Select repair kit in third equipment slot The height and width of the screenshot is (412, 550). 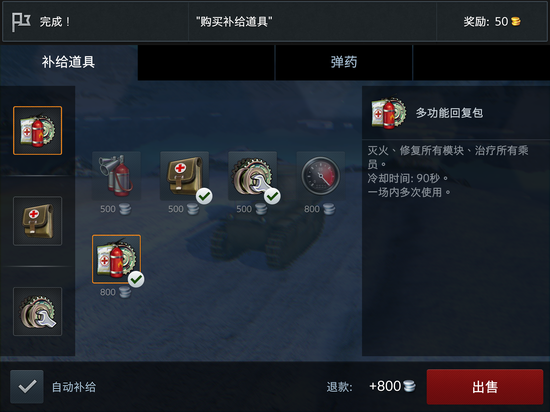[x=38, y=311]
